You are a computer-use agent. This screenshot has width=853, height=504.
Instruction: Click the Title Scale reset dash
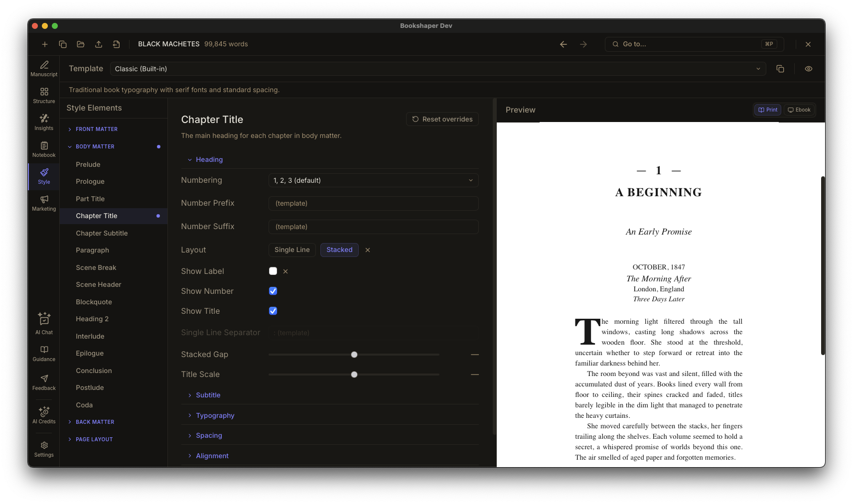tap(475, 375)
